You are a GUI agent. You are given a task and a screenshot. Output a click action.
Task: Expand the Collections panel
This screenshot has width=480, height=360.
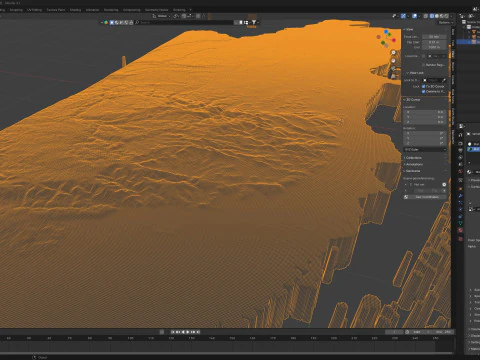click(x=413, y=158)
